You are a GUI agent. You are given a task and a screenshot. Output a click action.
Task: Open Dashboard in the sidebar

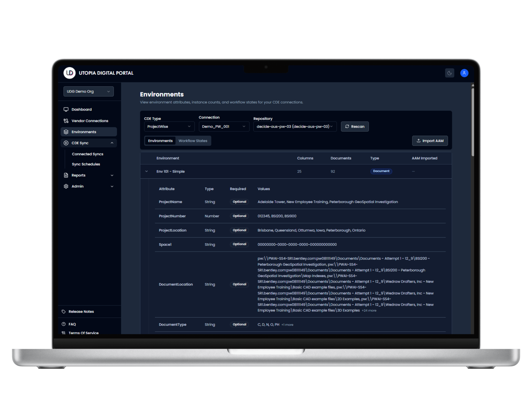point(89,109)
